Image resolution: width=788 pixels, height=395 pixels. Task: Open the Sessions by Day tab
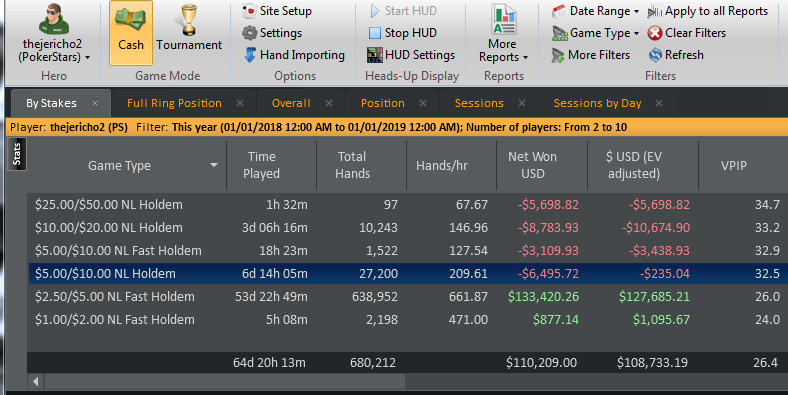[597, 103]
